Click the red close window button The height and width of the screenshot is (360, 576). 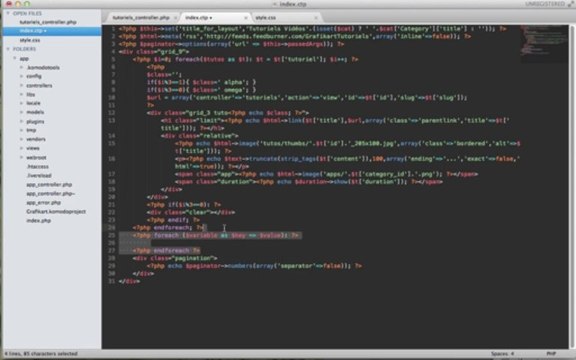click(8, 4)
